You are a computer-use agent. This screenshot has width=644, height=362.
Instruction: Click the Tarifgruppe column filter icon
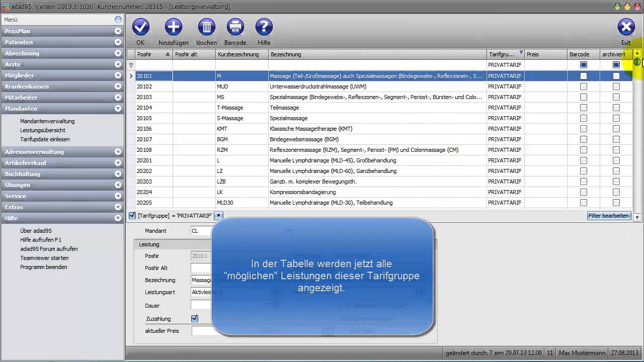tap(521, 52)
